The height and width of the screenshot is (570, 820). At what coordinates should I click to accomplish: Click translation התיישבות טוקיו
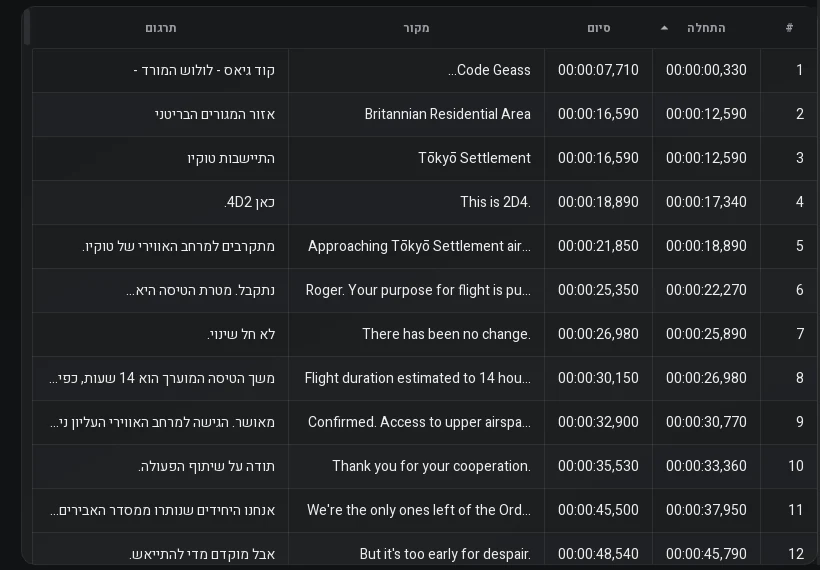[x=161, y=158]
